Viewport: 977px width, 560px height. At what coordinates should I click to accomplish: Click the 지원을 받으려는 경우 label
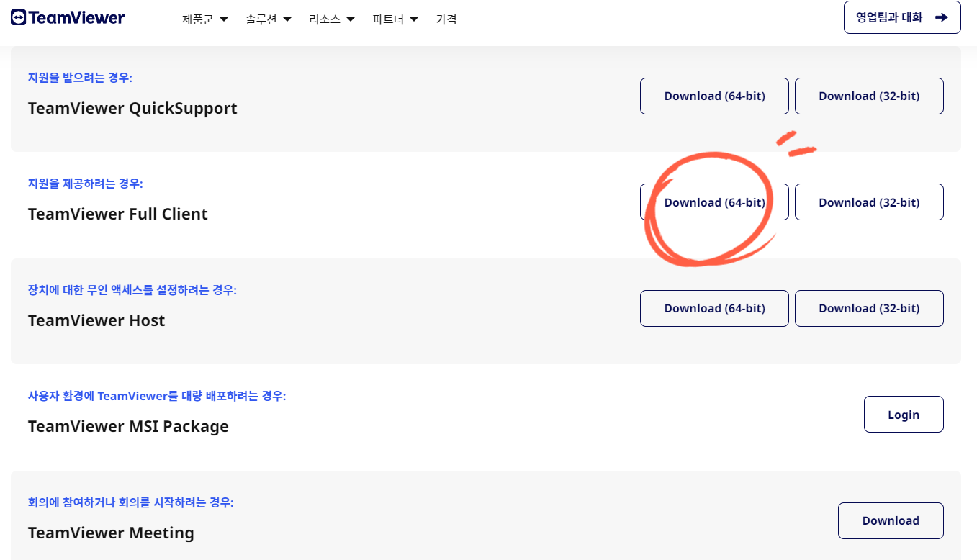pyautogui.click(x=80, y=78)
